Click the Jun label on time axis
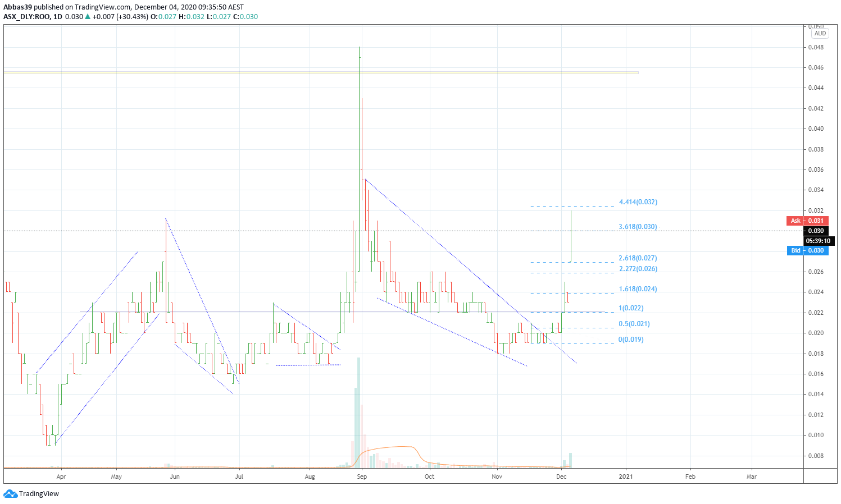Screen dimensions: 841x504 (x=175, y=476)
